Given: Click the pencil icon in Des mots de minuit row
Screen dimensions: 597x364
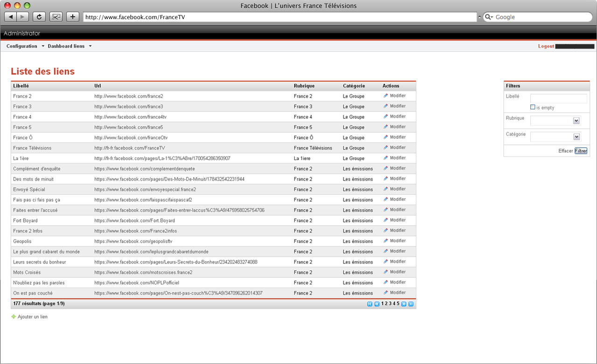Looking at the screenshot, I should [x=386, y=179].
